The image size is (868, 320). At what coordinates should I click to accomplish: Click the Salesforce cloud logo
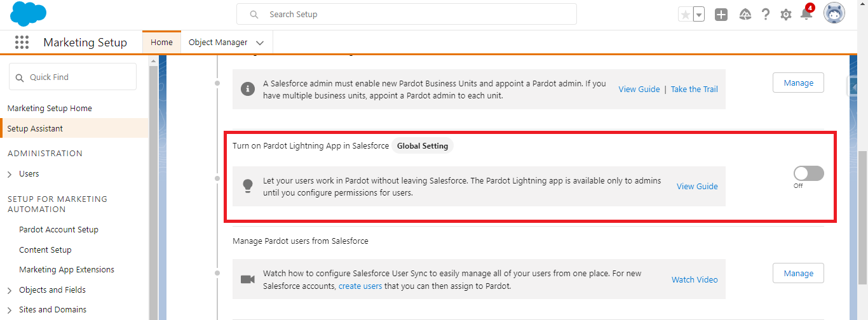29,13
